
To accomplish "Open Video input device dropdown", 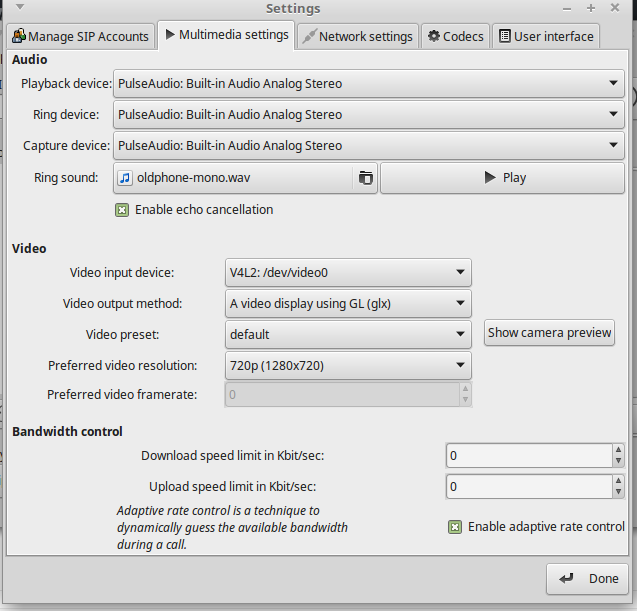I will point(347,272).
